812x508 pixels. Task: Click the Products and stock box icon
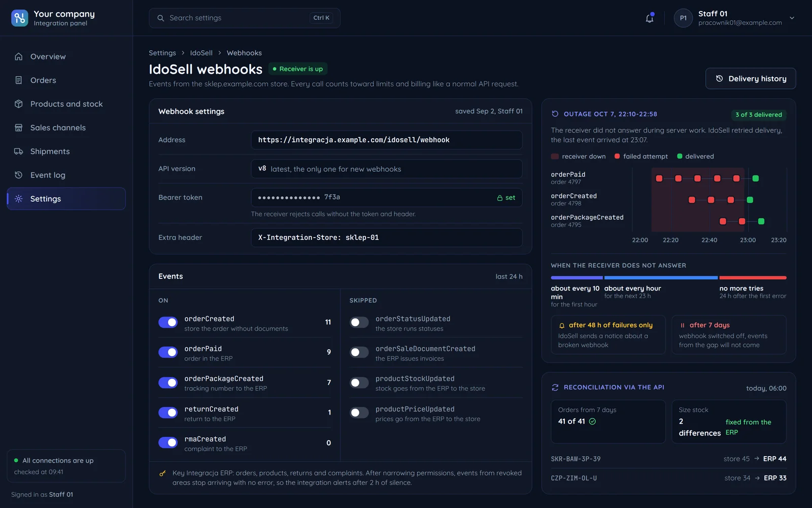19,104
